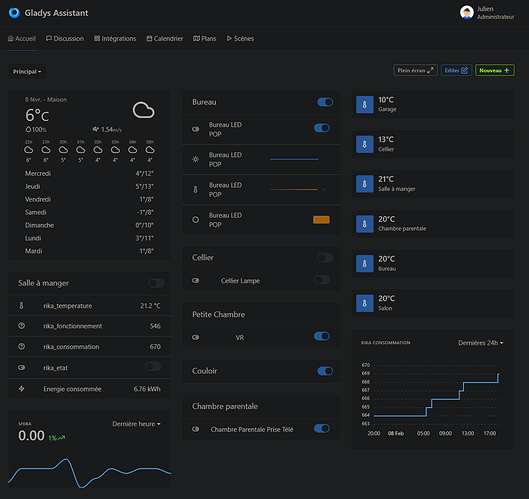Click the icon beside rika_fonctionnement
The height and width of the screenshot is (499, 529).
[21, 326]
